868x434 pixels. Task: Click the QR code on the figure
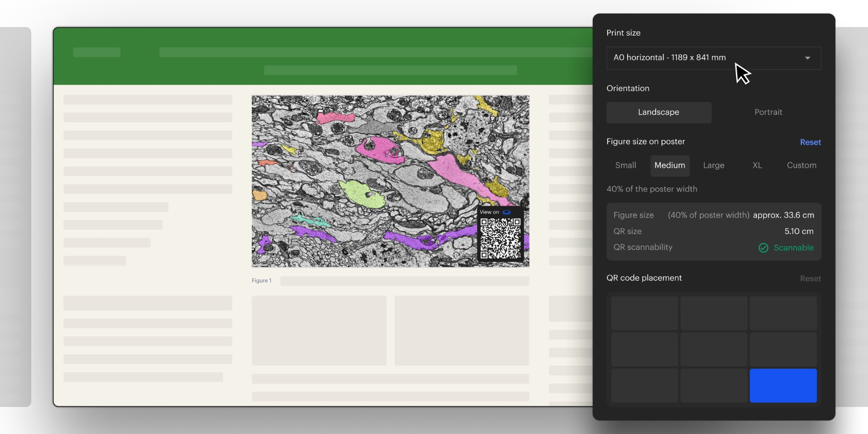click(x=500, y=238)
